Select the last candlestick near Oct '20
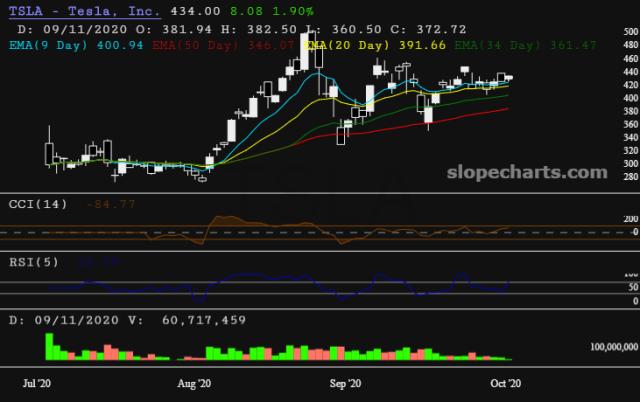The height and width of the screenshot is (402, 640). pyautogui.click(x=509, y=78)
